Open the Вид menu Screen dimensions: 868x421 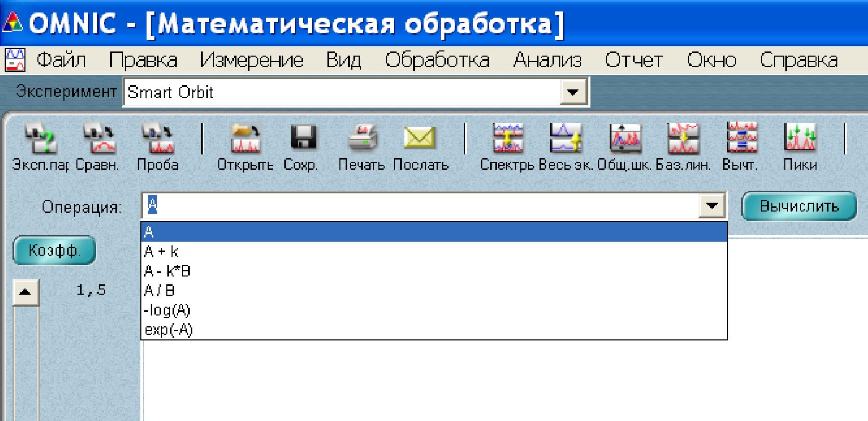click(x=343, y=60)
